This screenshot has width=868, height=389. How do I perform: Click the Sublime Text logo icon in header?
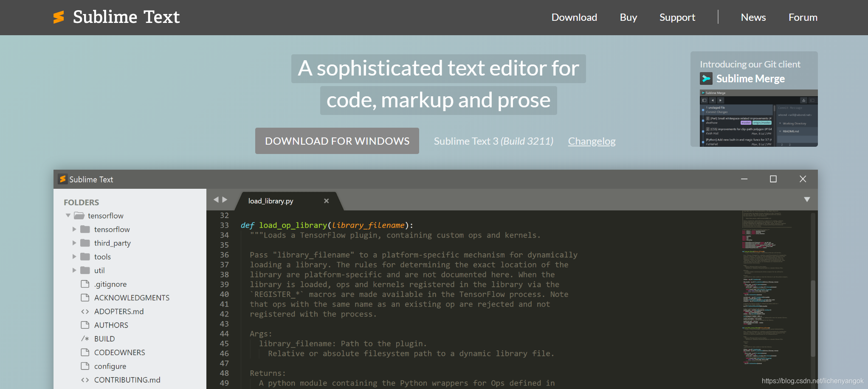coord(59,17)
